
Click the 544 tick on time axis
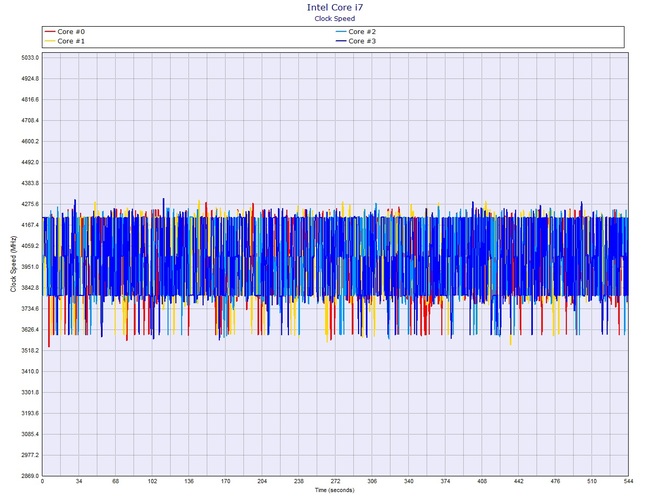pos(629,481)
